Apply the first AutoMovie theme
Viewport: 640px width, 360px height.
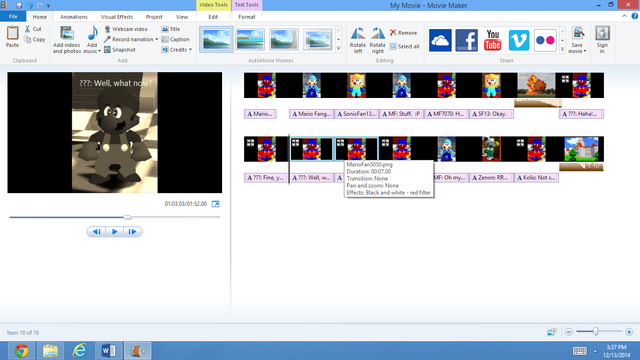click(216, 39)
